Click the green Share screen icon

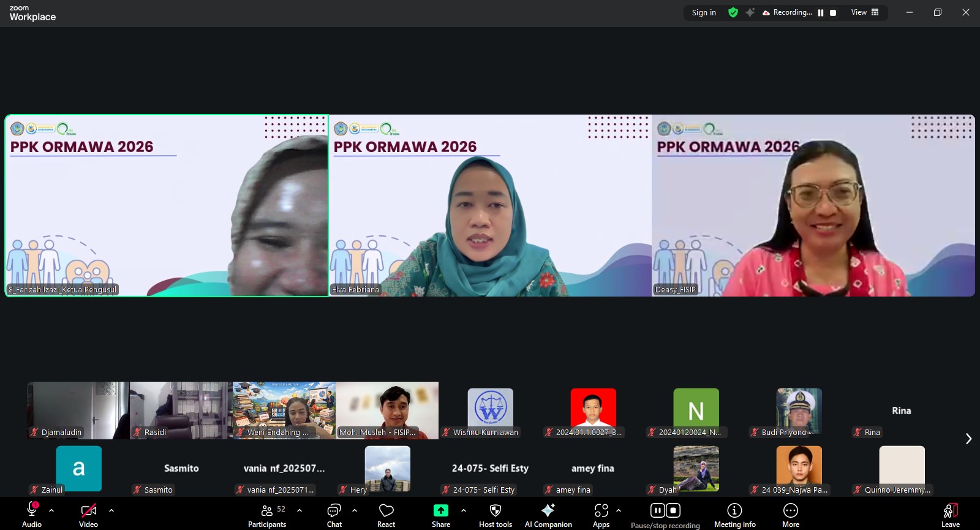coord(440,510)
